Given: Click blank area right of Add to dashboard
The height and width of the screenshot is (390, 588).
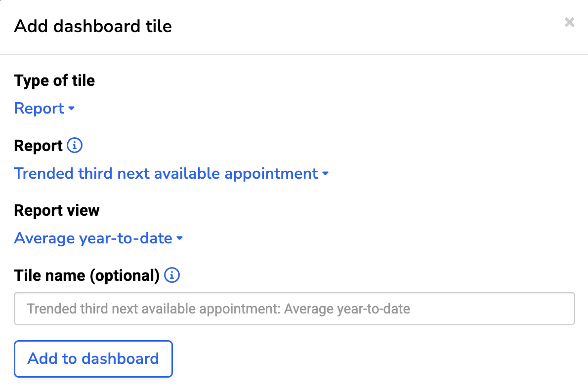Looking at the screenshot, I should 371,358.
